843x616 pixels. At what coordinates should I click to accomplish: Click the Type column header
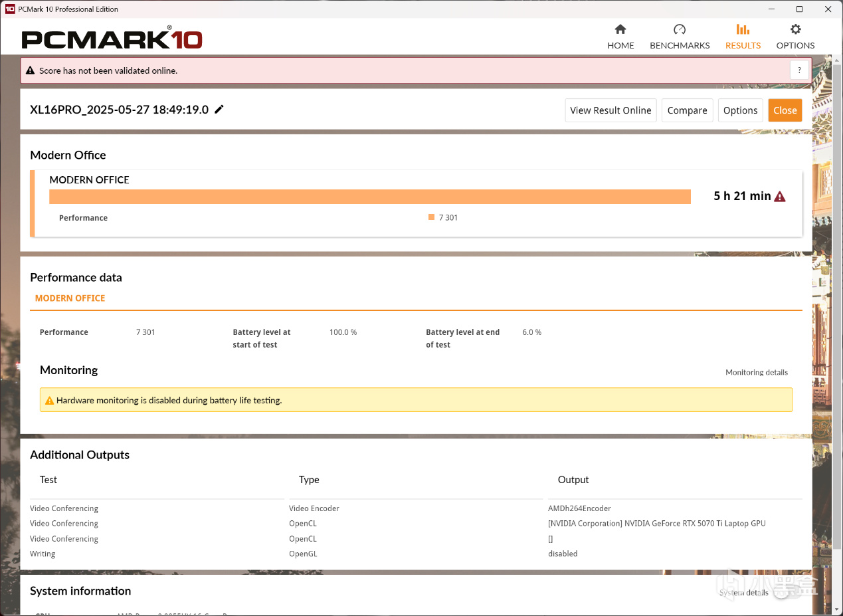pos(309,480)
